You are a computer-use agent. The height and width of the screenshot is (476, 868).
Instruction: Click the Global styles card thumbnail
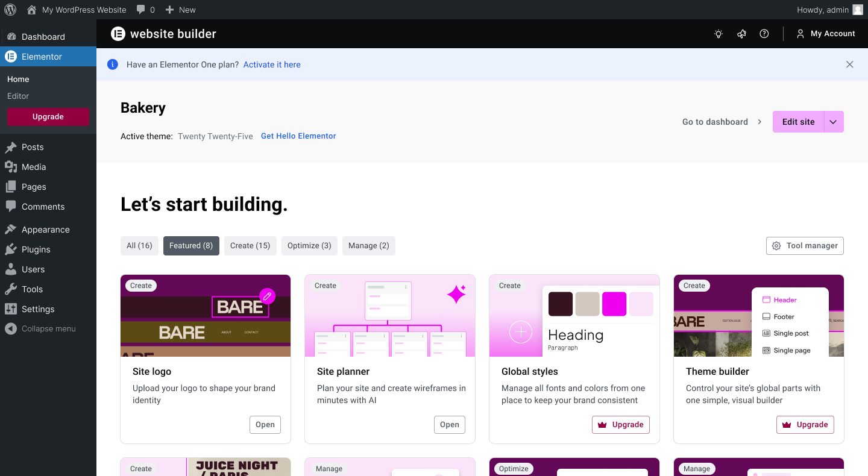[x=574, y=316]
